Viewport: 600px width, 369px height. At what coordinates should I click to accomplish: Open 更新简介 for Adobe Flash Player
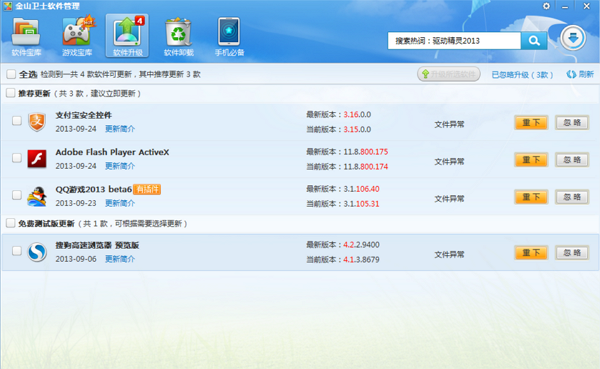pos(120,166)
